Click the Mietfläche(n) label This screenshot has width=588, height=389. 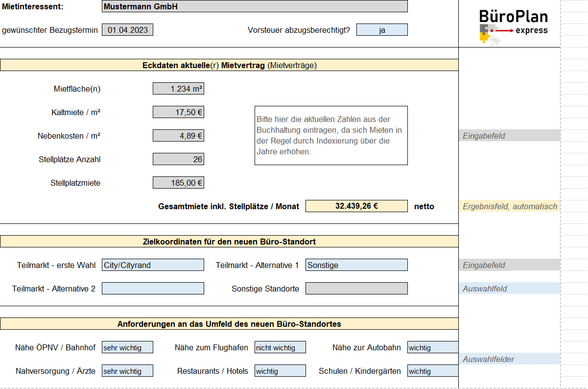77,89
